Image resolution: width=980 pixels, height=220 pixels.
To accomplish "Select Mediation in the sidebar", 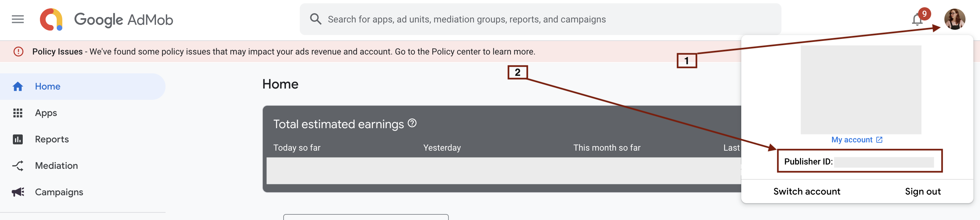I will (56, 165).
